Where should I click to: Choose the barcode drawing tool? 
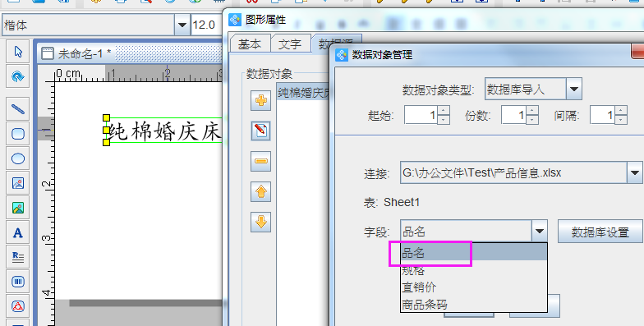pos(18,282)
